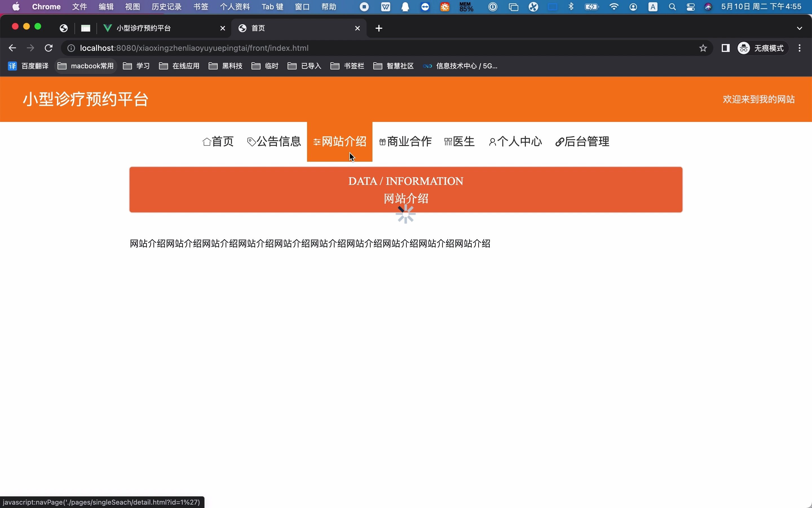This screenshot has width=812, height=508.
Task: Open the Chrome app menu
Action: [x=46, y=7]
